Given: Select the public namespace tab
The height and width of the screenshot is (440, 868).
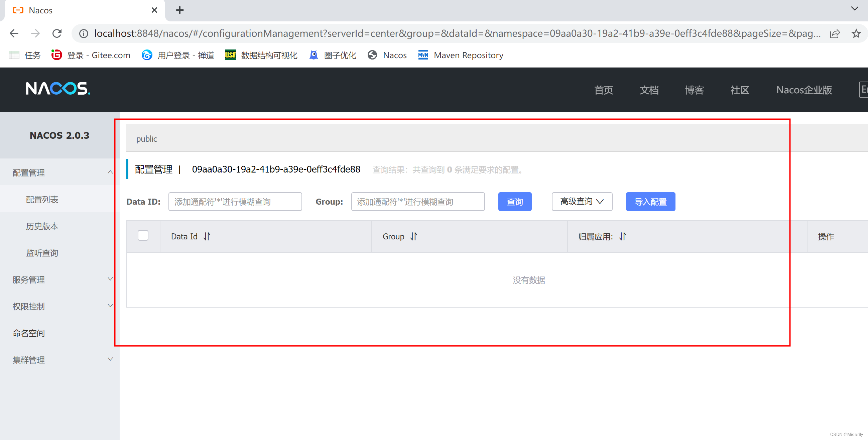Looking at the screenshot, I should coord(147,139).
